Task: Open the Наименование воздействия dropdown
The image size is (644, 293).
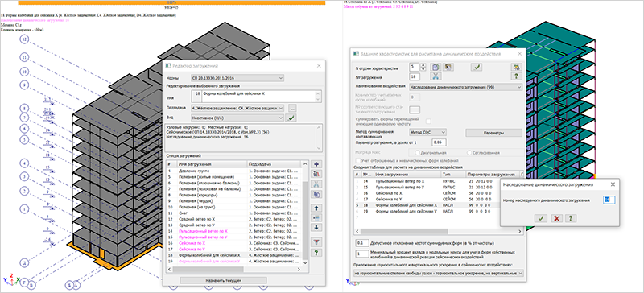Action: pyautogui.click(x=466, y=87)
